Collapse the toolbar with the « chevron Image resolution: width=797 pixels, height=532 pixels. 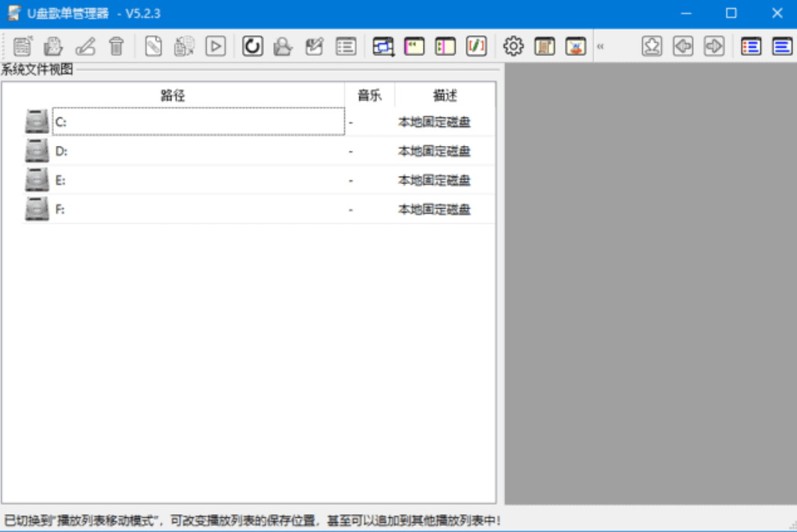click(601, 46)
